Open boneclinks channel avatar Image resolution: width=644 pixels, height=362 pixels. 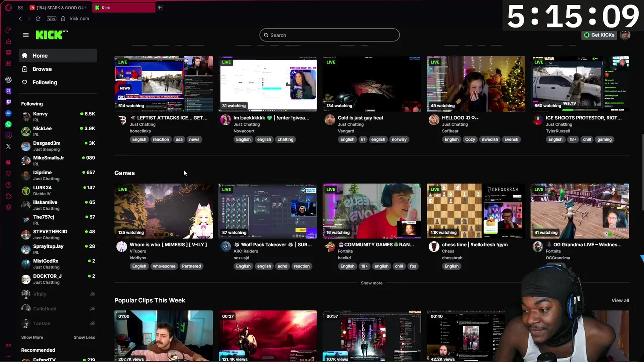[x=122, y=120]
